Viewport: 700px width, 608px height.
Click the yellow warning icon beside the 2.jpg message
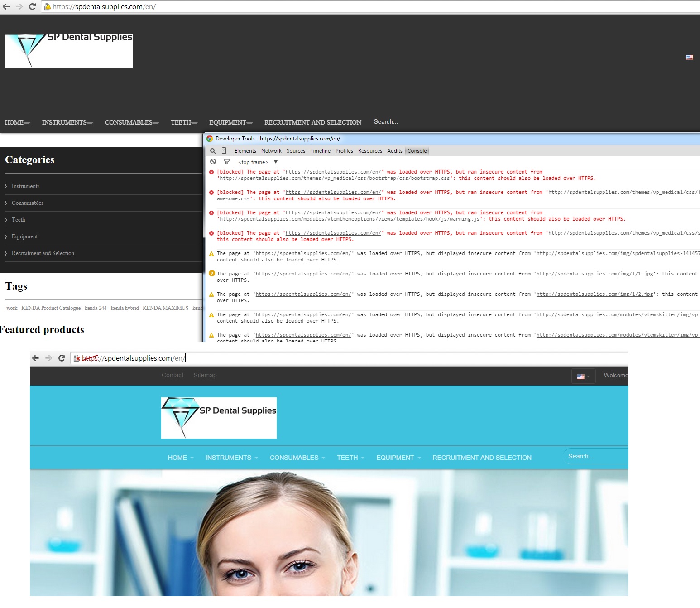click(x=211, y=294)
